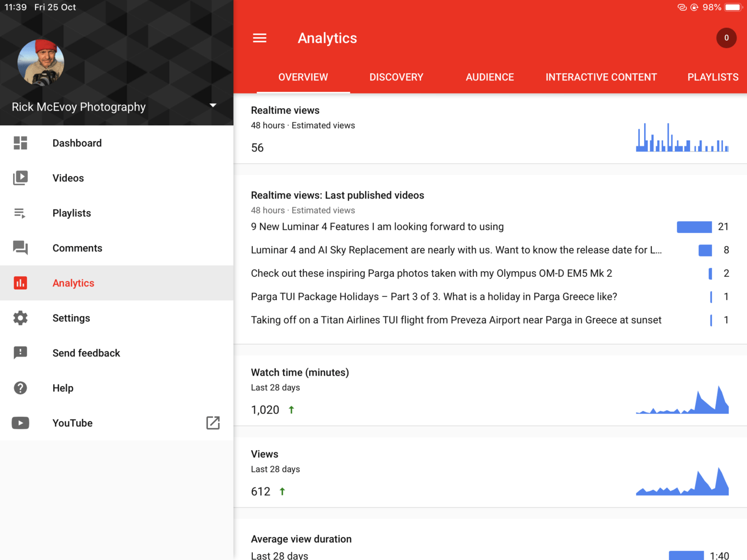The image size is (747, 560).
Task: Switch to the Audience tab
Action: [x=490, y=77]
